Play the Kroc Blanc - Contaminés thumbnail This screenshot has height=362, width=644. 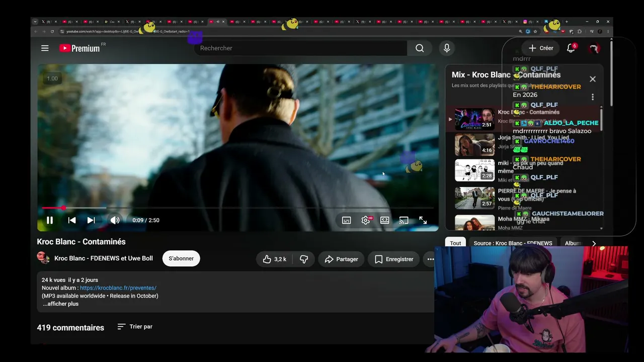point(474,119)
